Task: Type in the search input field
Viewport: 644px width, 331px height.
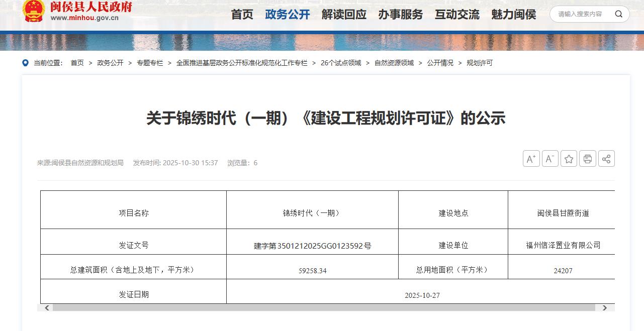Action: (581, 14)
